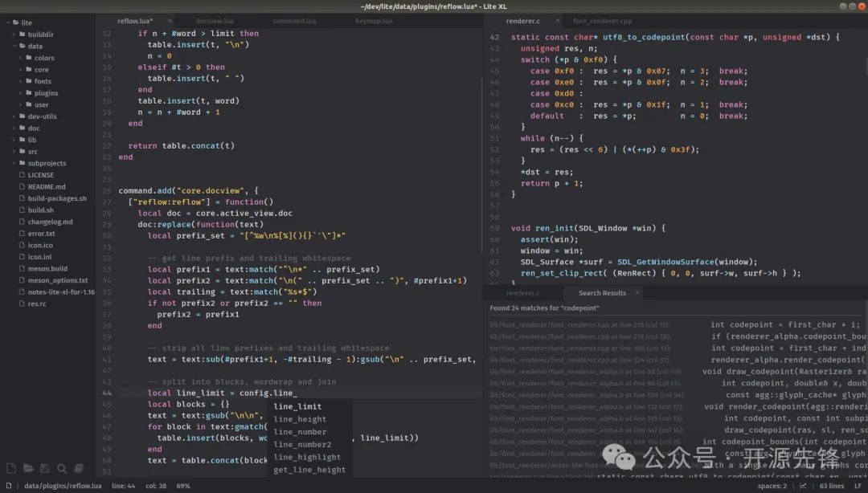
Task: Switch to the docview.lua tab
Action: click(x=215, y=21)
